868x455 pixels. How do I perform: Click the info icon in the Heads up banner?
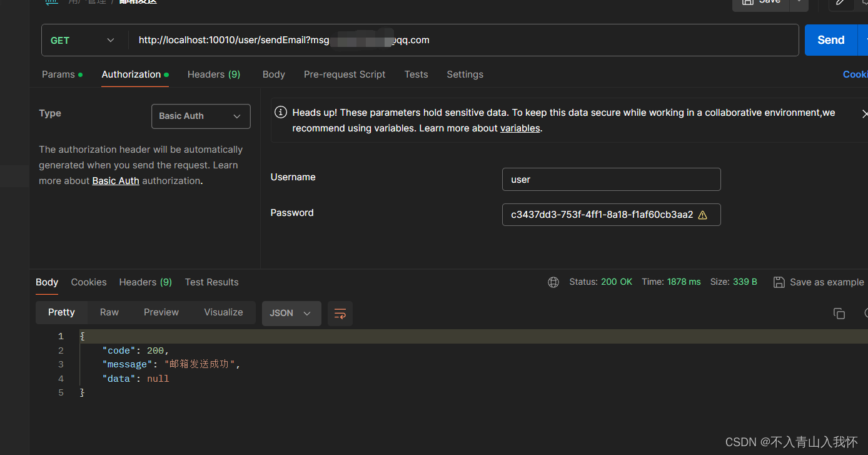pos(280,112)
